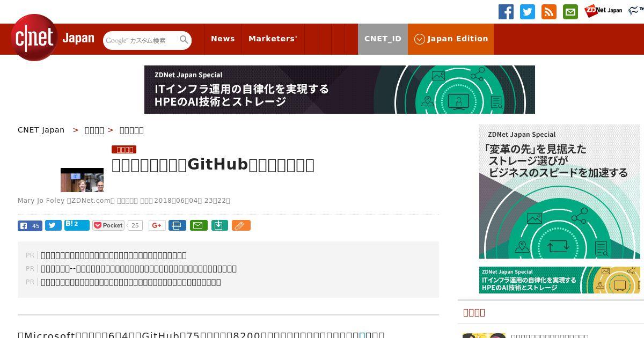Click the CNET Japan logo
644x338 pixels.
[53, 38]
